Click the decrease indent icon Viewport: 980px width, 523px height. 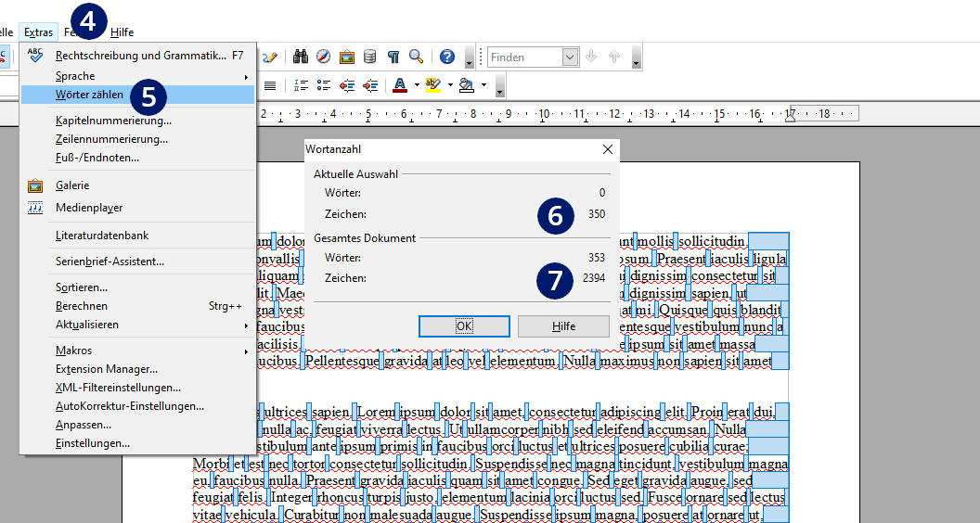[x=347, y=85]
